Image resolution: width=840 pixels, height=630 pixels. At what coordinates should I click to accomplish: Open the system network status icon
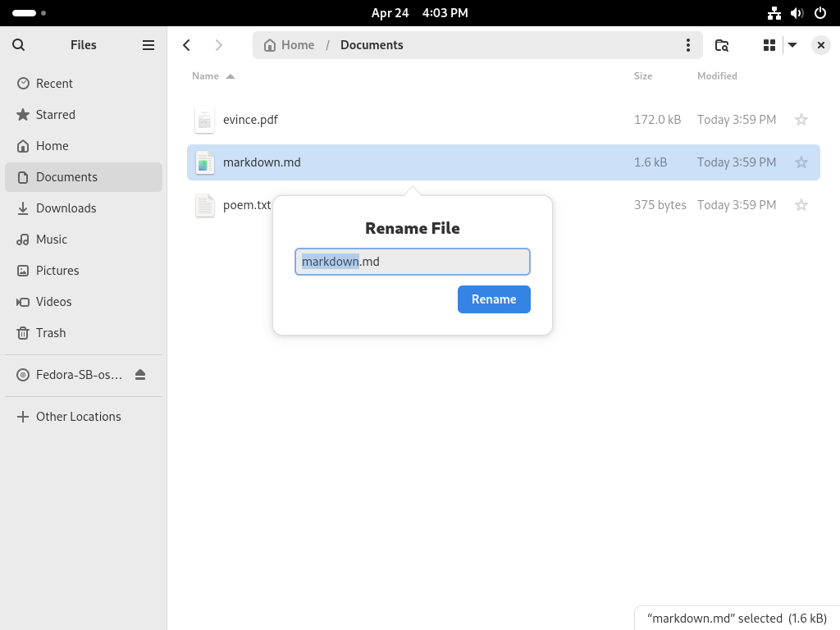tap(774, 13)
